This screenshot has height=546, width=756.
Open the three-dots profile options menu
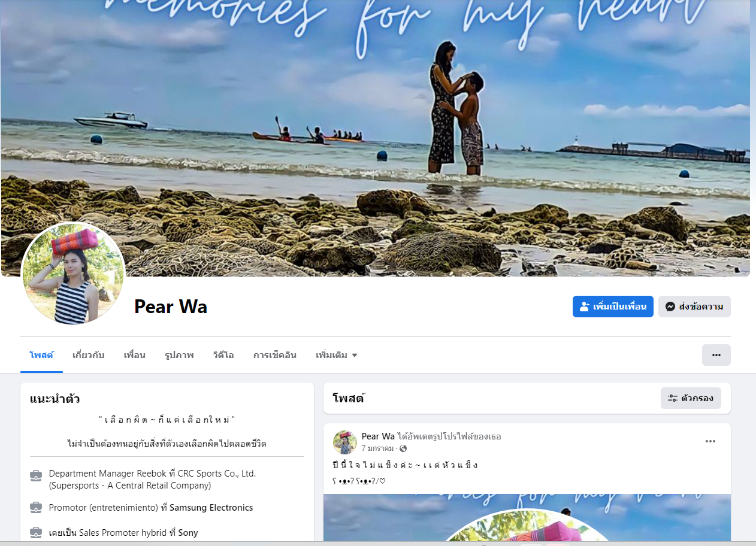716,355
